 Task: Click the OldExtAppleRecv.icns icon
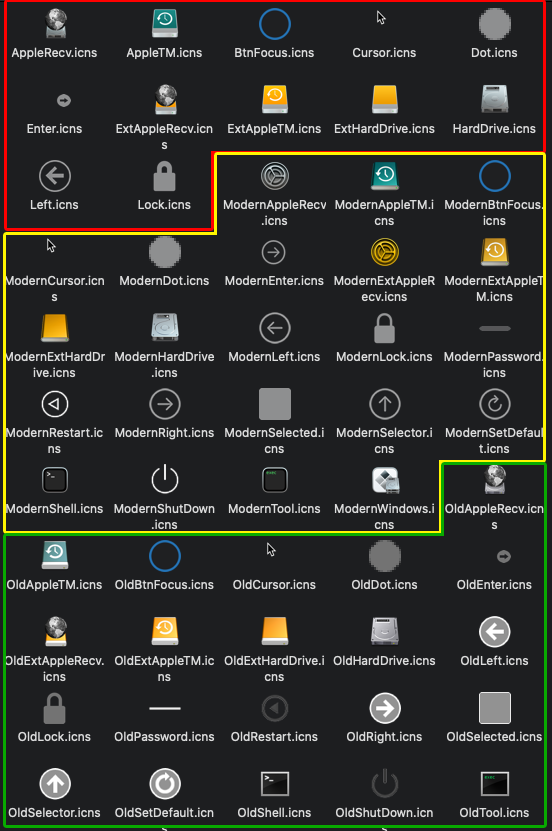pyautogui.click(x=55, y=631)
